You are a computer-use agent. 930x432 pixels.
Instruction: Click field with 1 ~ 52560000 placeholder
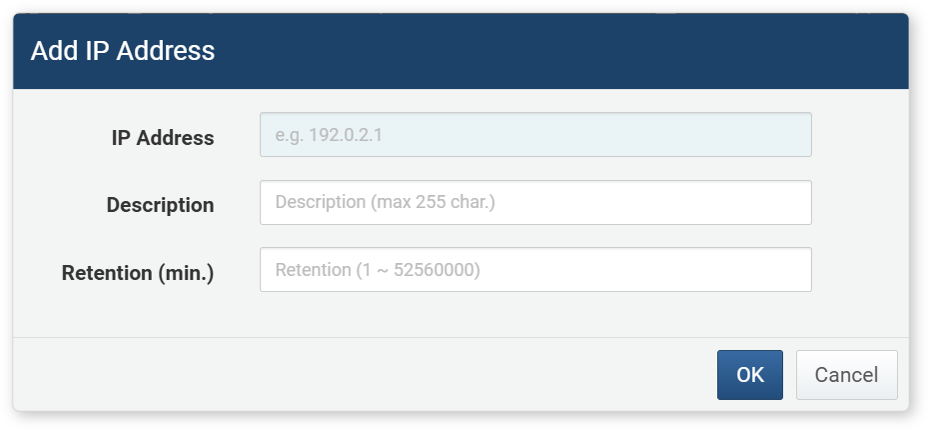click(535, 270)
